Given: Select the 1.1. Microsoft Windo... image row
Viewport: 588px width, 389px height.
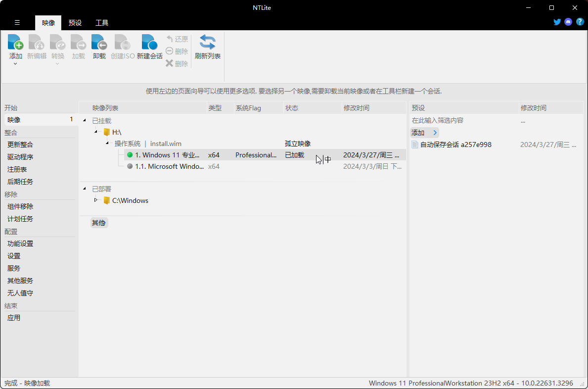Looking at the screenshot, I should pos(265,166).
